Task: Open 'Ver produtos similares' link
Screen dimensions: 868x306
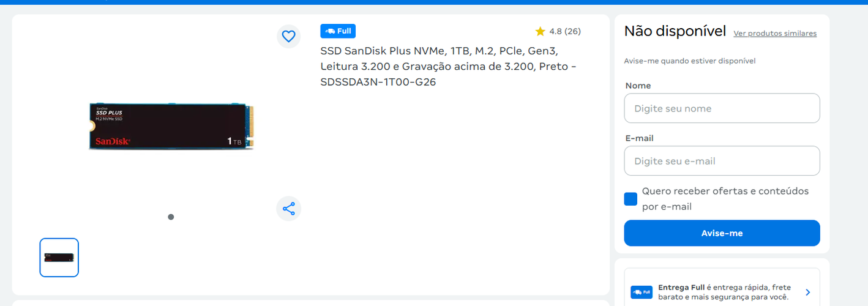Action: click(775, 34)
